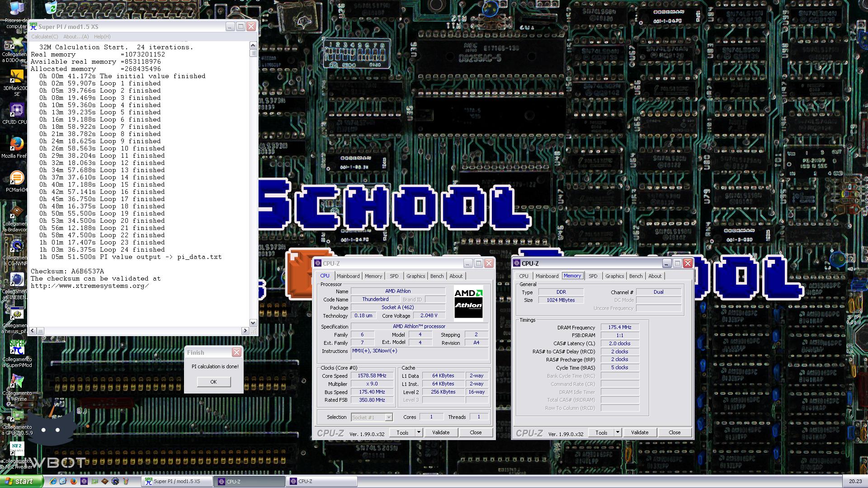Click the xtremesystems.org URL text

[90, 286]
